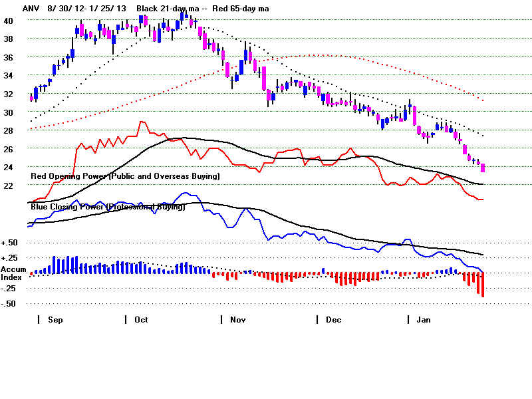This screenshot has height=399, width=532.
Task: Click the +.50 accumulation scale label
Action: click(11, 243)
